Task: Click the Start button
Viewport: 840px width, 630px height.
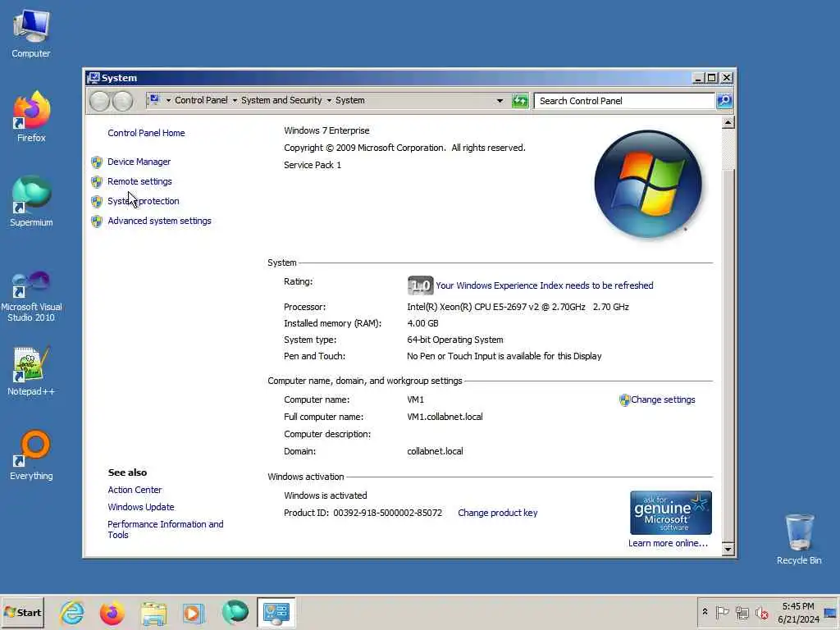Action: [x=22, y=612]
